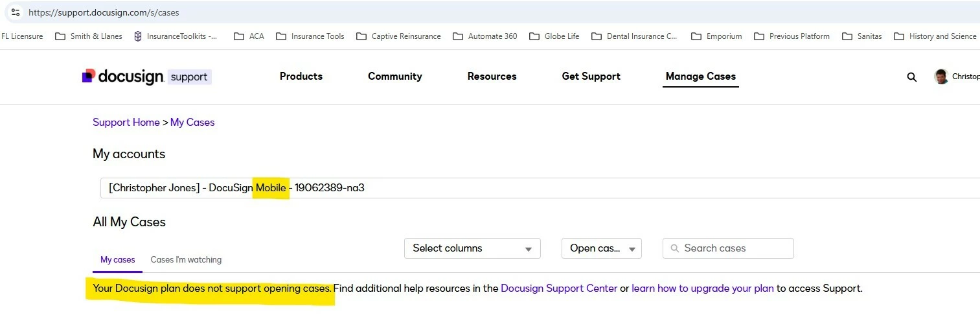
Task: Open the Products menu
Action: click(x=301, y=77)
